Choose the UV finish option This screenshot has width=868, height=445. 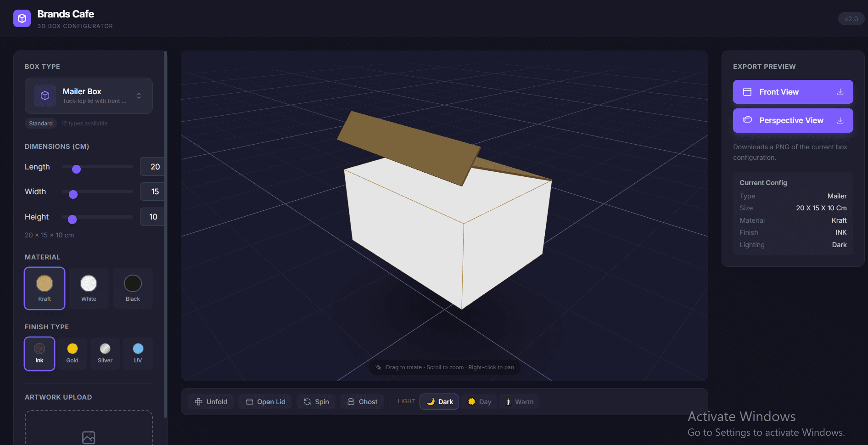138,354
